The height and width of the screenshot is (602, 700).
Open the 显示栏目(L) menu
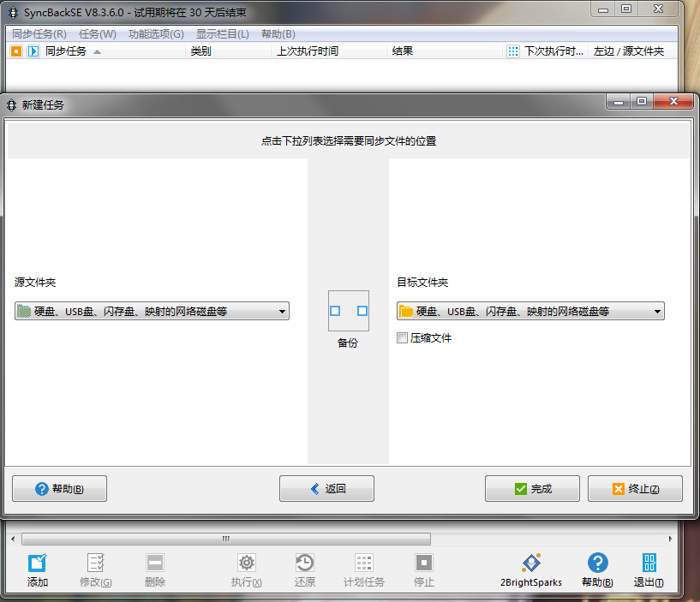223,34
